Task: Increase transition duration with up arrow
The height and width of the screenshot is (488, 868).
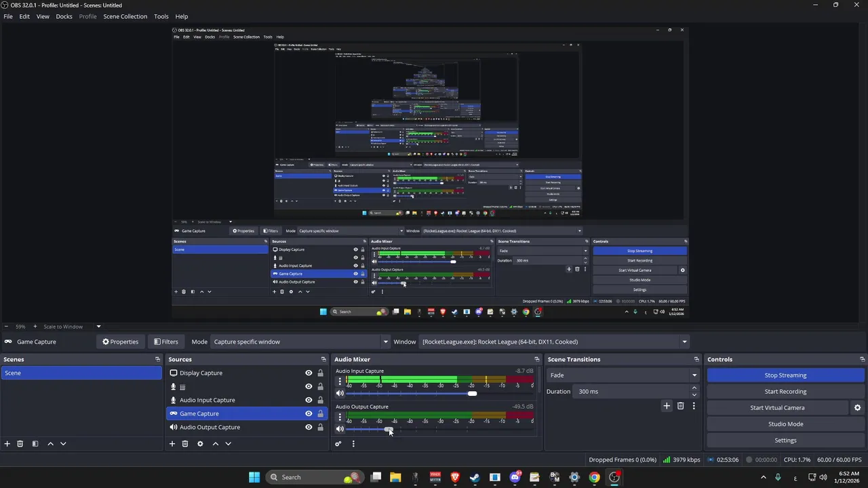Action: 694,388
